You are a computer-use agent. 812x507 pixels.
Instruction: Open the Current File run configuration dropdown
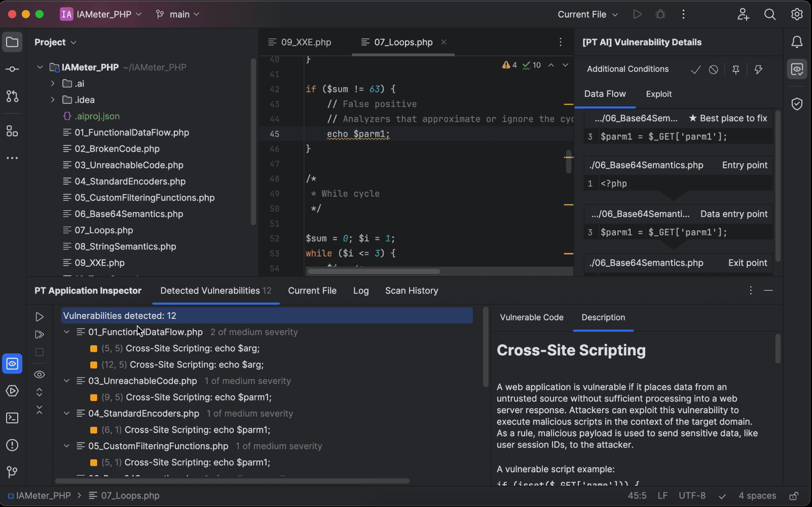[587, 14]
